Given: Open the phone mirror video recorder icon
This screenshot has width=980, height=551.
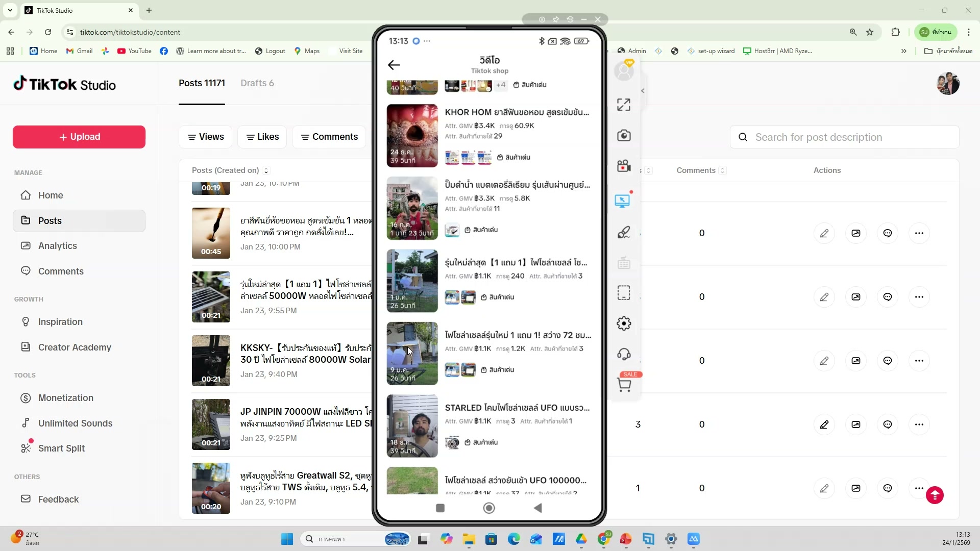Looking at the screenshot, I should (624, 166).
